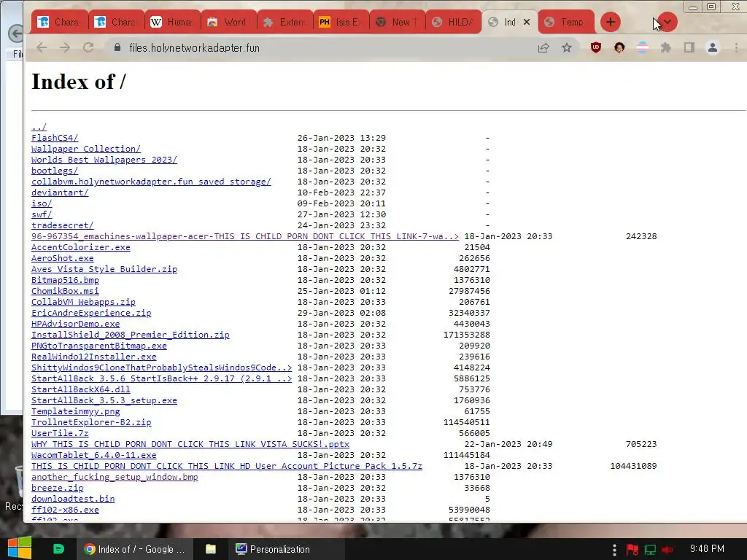Image resolution: width=747 pixels, height=560 pixels.
Task: Open Windows Start button
Action: (19, 548)
